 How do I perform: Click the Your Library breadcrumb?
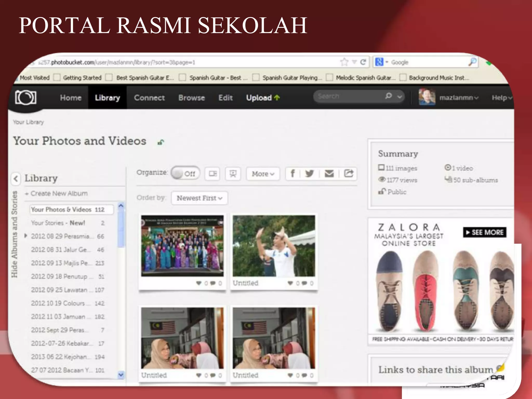[28, 122]
